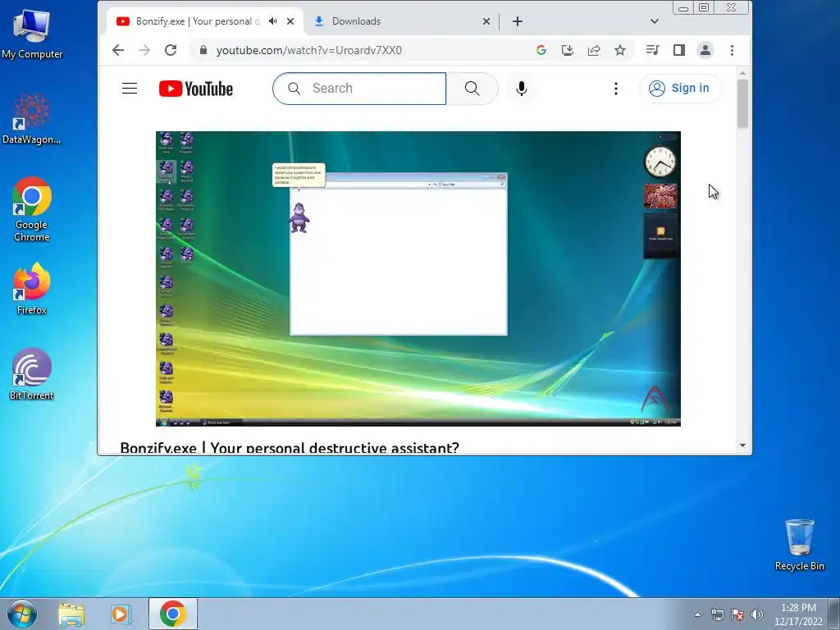Select My Computer desktop icon
The width and height of the screenshot is (840, 630).
coord(32,34)
